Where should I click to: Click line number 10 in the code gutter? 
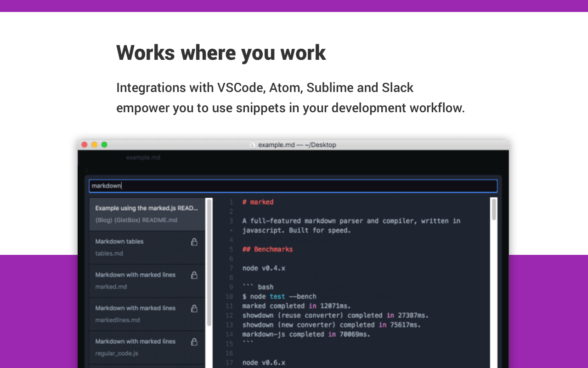point(229,297)
